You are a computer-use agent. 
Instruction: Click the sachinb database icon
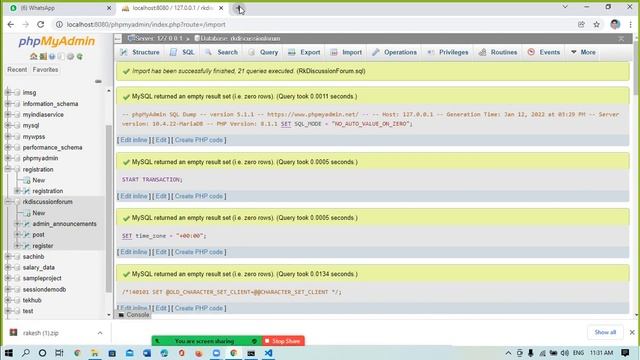[17, 257]
